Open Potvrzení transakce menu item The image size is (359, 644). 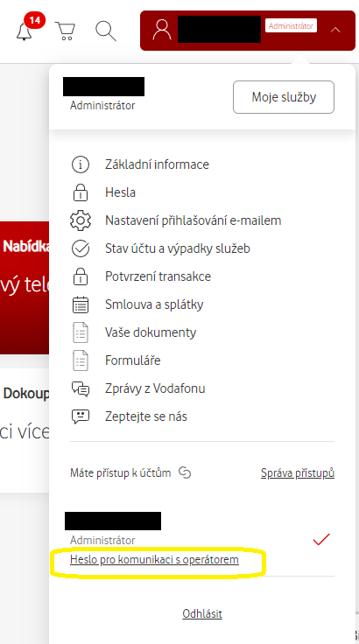pyautogui.click(x=158, y=276)
